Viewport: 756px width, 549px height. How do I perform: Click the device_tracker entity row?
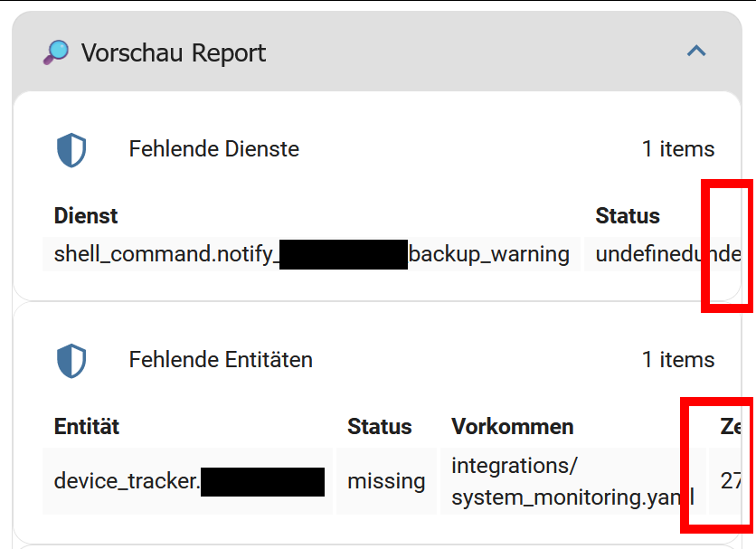(x=189, y=480)
